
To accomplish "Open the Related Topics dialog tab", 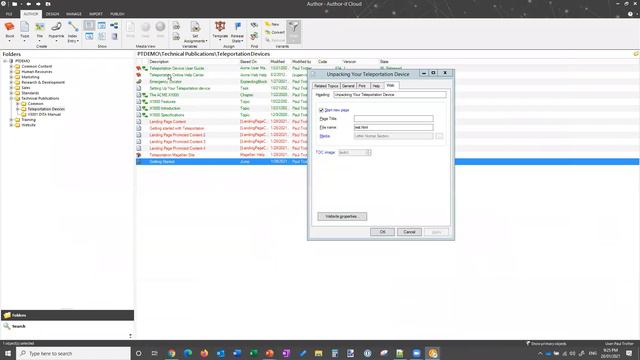I will (326, 86).
